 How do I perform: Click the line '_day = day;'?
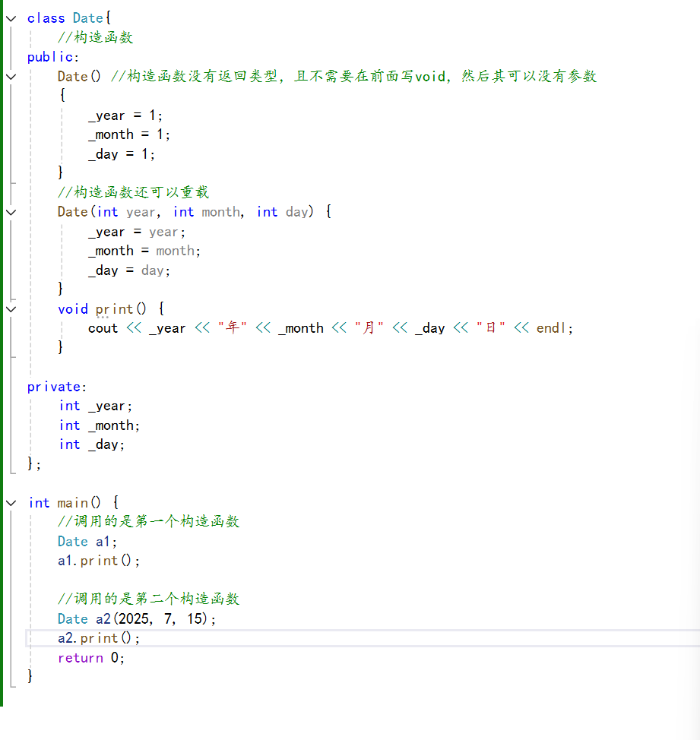click(129, 270)
